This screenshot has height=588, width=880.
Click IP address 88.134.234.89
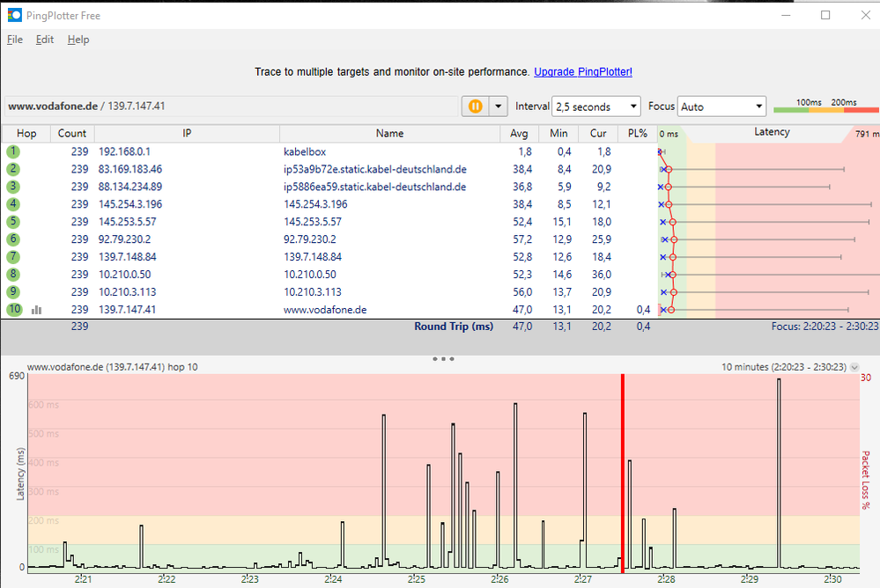tap(130, 187)
